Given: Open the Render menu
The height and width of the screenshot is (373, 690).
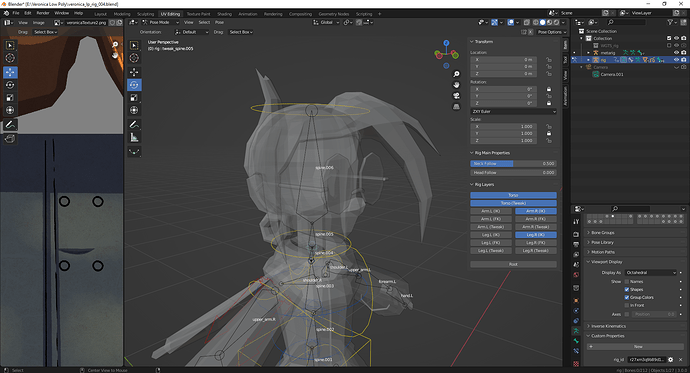Looking at the screenshot, I should coord(43,13).
